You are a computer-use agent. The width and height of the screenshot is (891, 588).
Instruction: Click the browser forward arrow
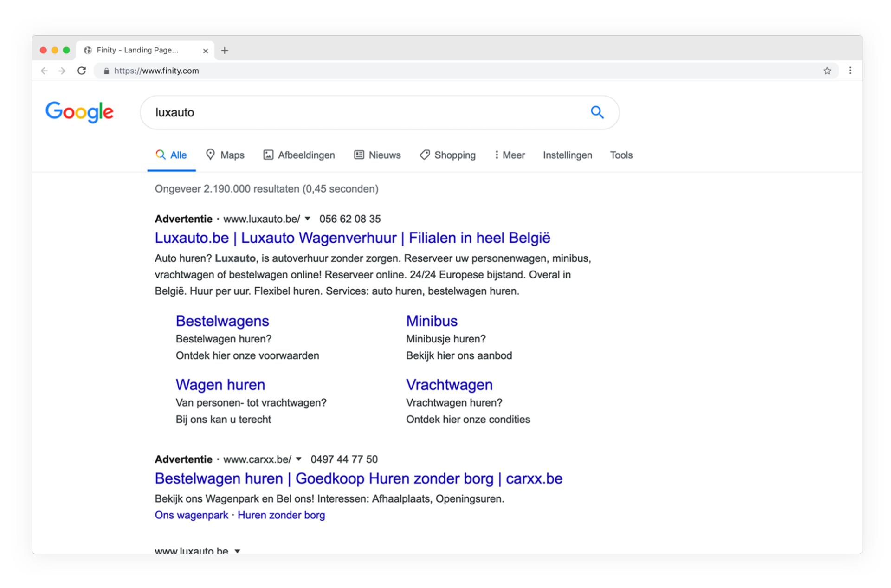pos(62,71)
